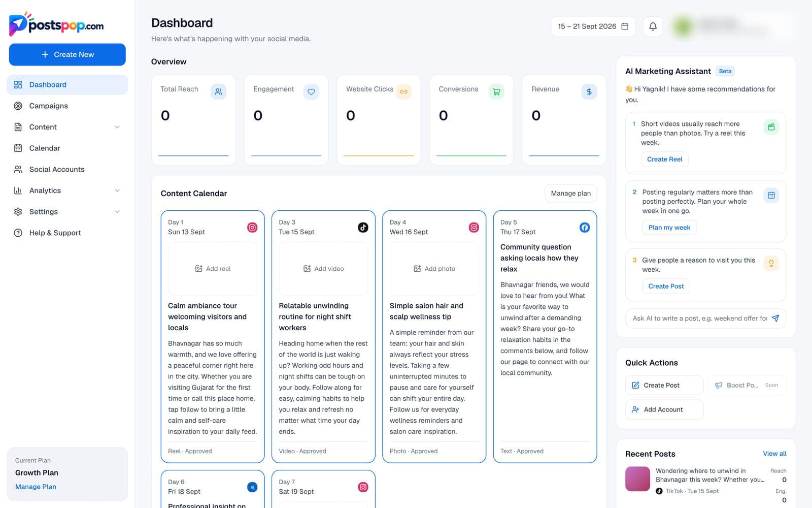Click the reel icon beside short videos tip

point(771,127)
